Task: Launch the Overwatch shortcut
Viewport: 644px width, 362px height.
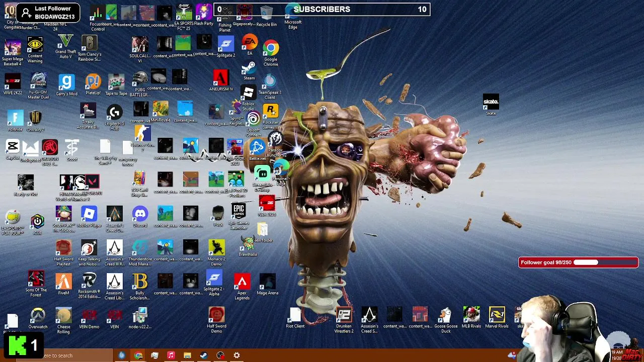Action: click(38, 319)
